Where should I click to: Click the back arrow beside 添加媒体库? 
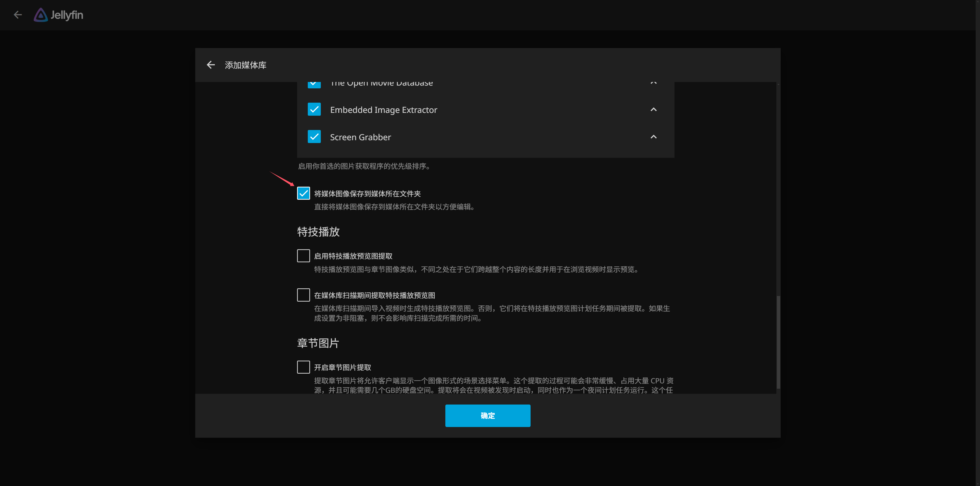tap(211, 65)
